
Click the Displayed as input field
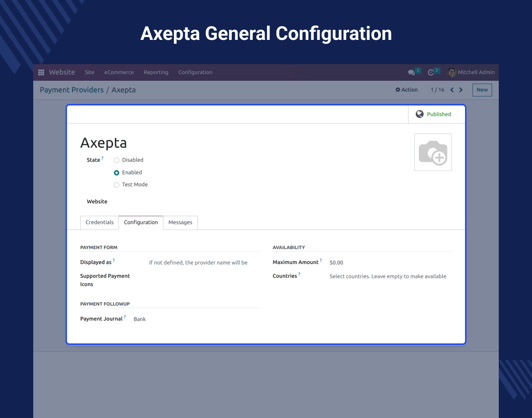pos(204,263)
